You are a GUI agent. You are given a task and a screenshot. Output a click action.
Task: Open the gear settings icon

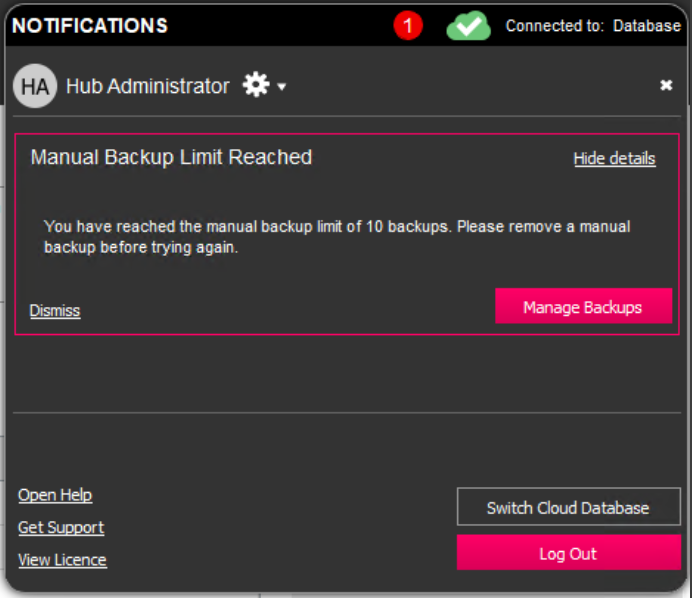pos(256,86)
